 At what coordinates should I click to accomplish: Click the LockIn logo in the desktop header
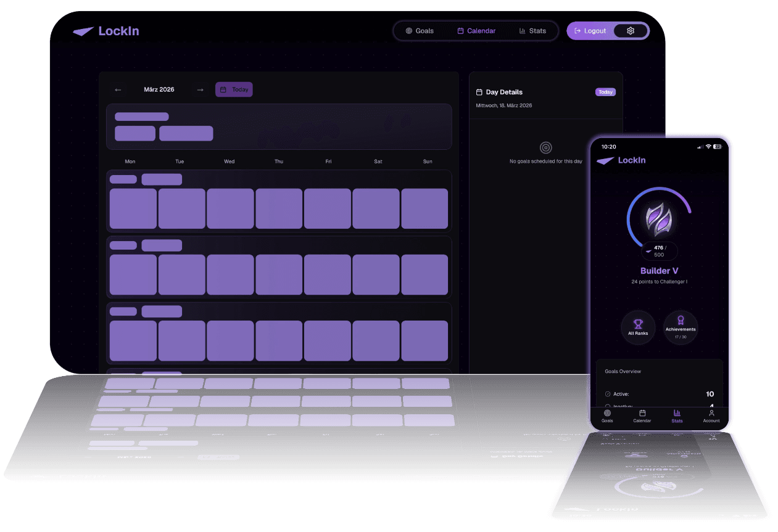[106, 31]
